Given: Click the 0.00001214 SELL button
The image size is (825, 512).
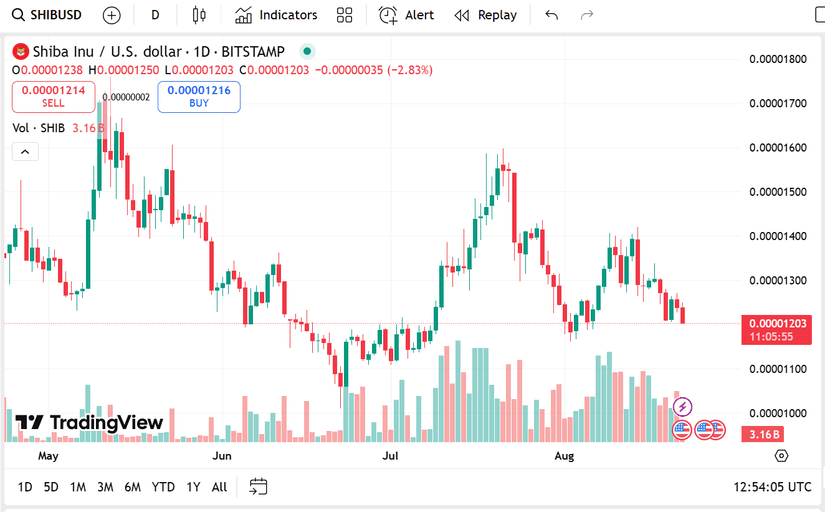Looking at the screenshot, I should 54,97.
